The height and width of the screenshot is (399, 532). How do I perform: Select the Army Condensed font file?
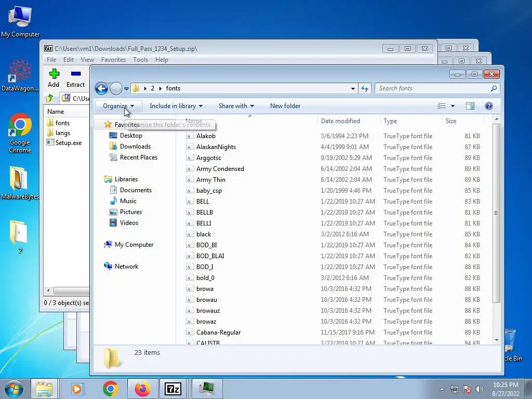click(x=220, y=169)
